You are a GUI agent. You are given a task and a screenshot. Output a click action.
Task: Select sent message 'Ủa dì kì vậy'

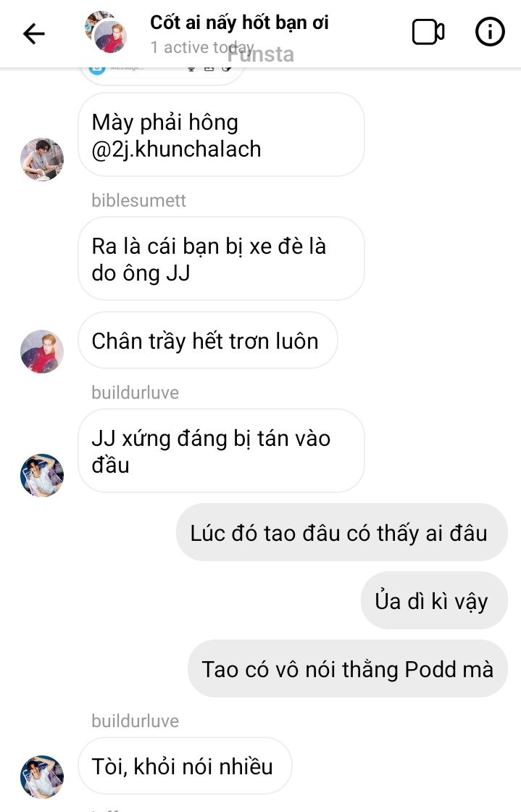tap(434, 601)
